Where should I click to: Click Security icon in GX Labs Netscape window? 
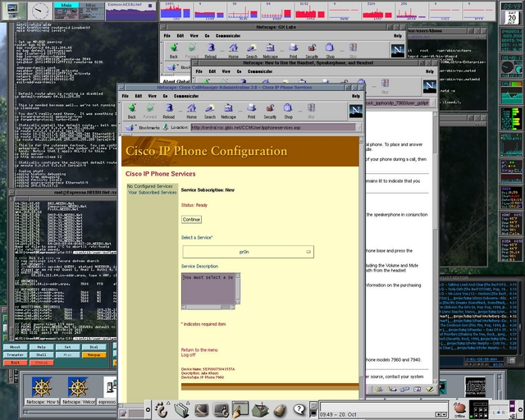(312, 51)
